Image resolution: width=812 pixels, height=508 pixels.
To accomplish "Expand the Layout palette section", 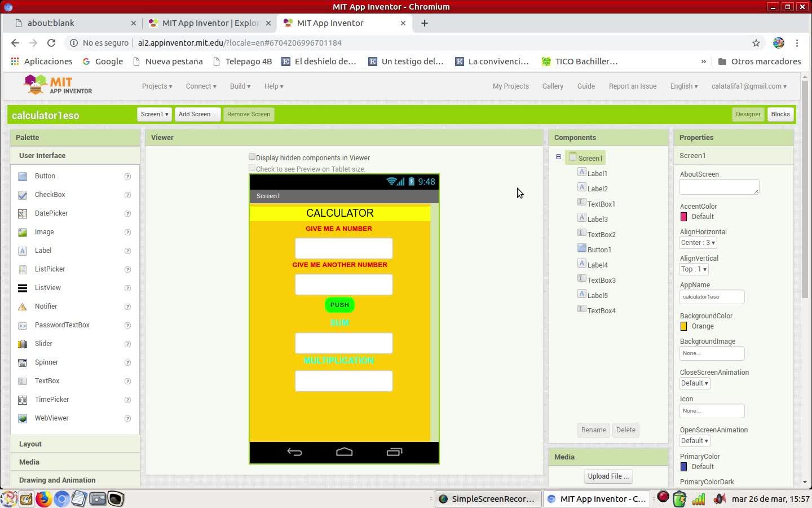I will click(x=75, y=444).
